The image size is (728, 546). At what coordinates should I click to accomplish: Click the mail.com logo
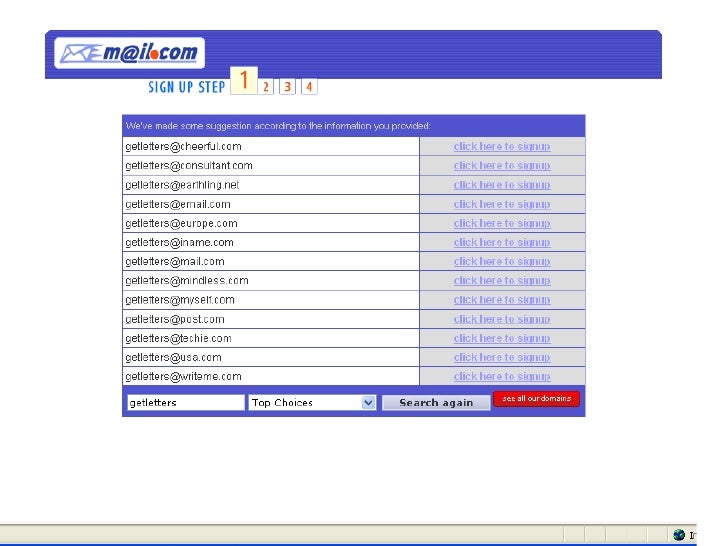(130, 53)
